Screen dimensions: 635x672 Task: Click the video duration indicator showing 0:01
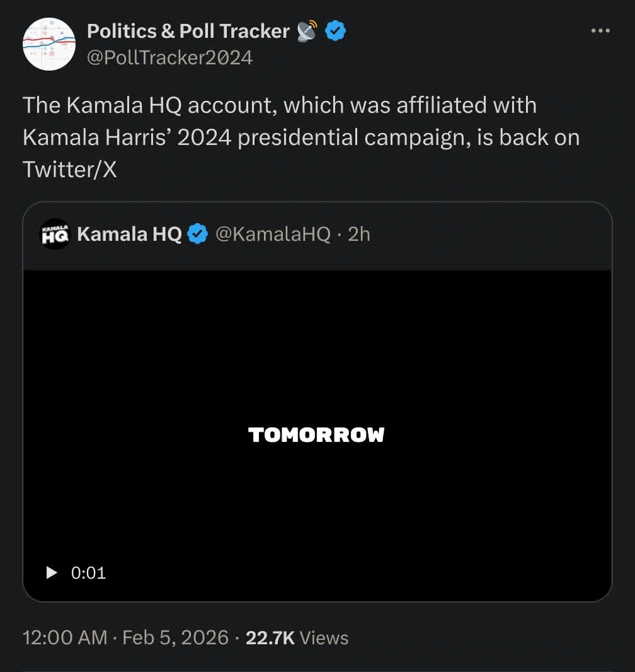89,572
